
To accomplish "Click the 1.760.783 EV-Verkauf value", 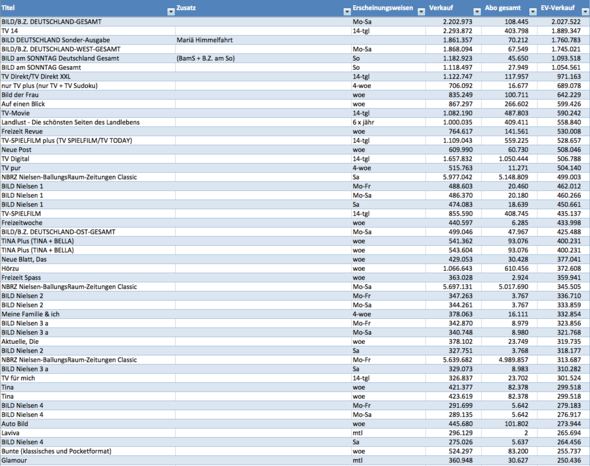I will tap(564, 40).
